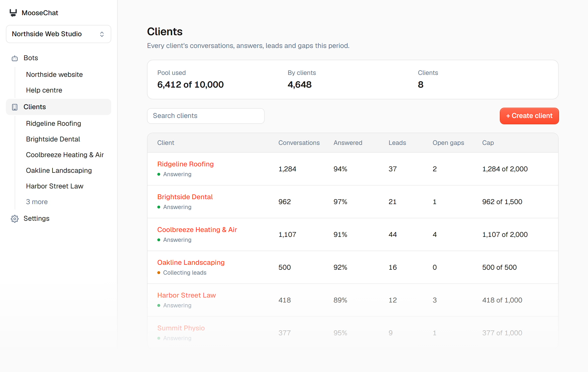Screen dimensions: 588x372
Task: Click the Client column header
Action: [x=166, y=143]
